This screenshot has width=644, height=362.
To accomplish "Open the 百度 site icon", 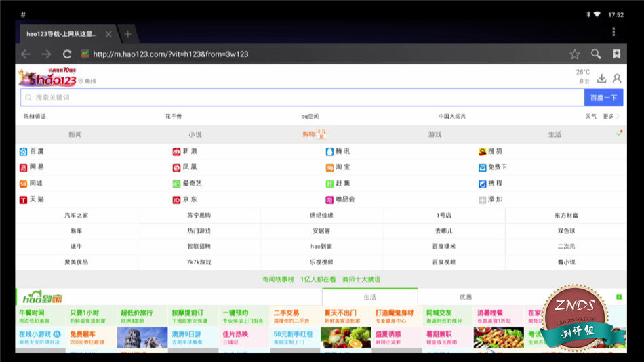I will coord(24,152).
